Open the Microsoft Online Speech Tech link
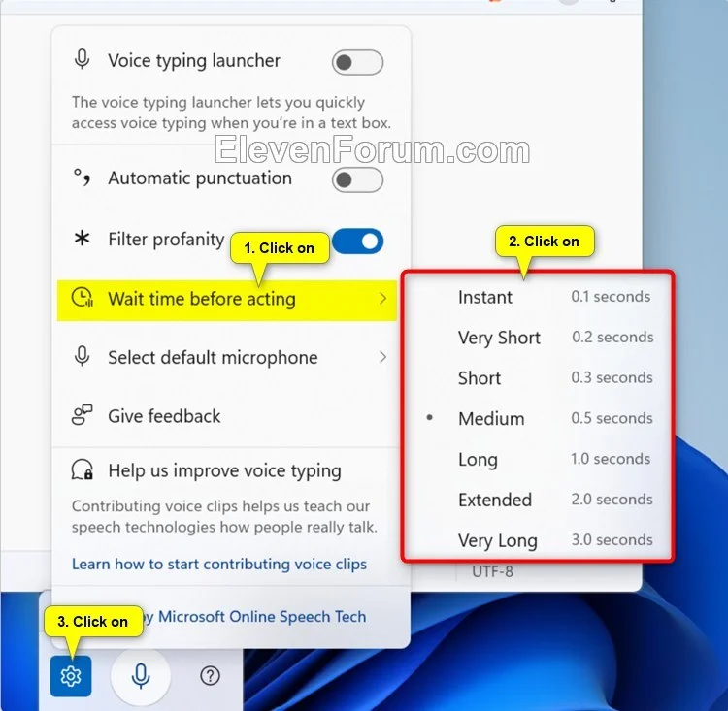This screenshot has height=711, width=728. (x=262, y=616)
